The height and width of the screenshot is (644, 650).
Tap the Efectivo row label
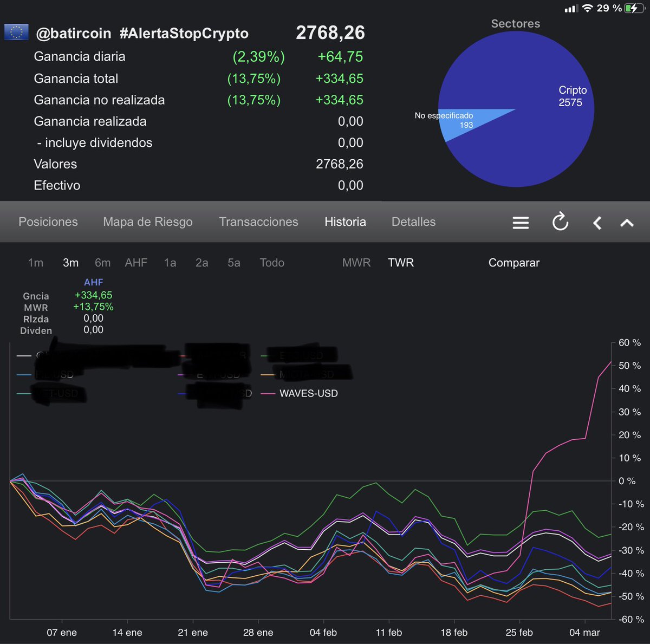click(x=57, y=185)
